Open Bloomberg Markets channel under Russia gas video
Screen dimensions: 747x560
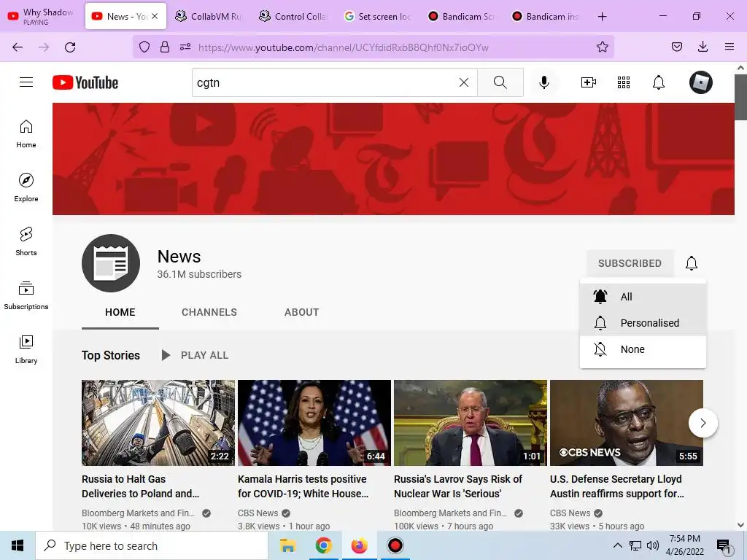point(138,513)
